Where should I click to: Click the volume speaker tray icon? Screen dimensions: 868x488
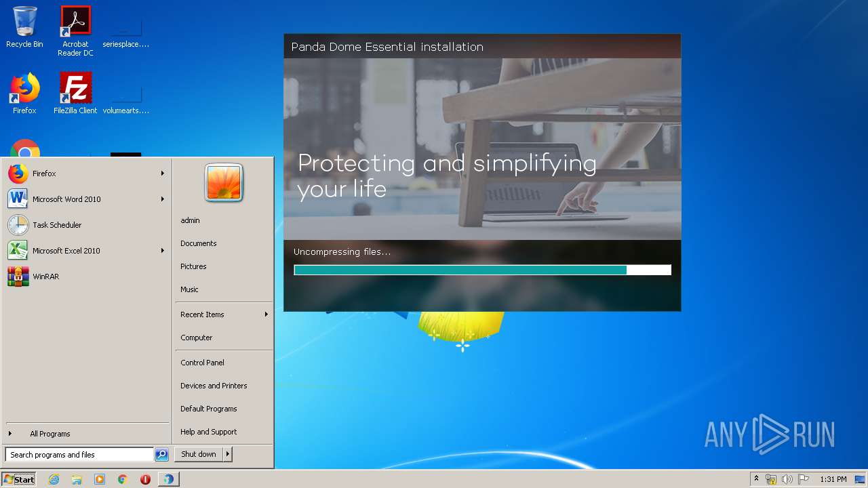point(787,479)
